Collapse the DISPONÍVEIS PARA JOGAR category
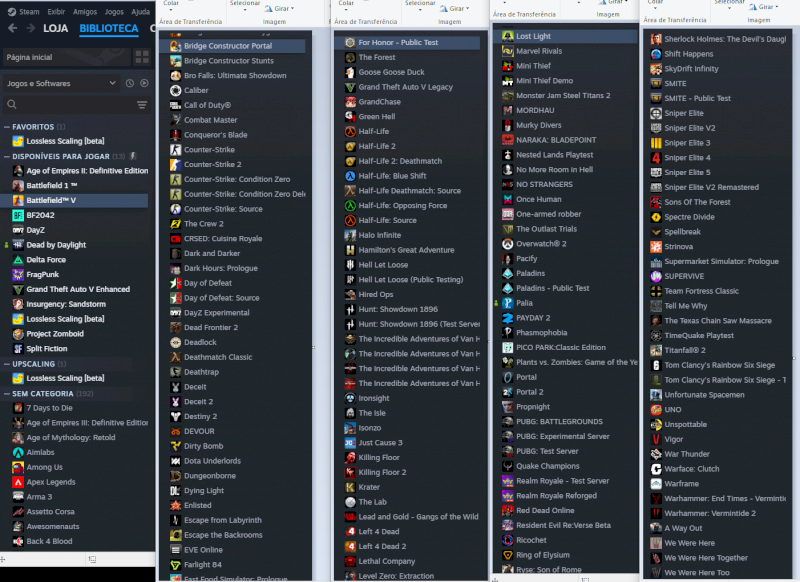This screenshot has width=800, height=582. (x=7, y=156)
